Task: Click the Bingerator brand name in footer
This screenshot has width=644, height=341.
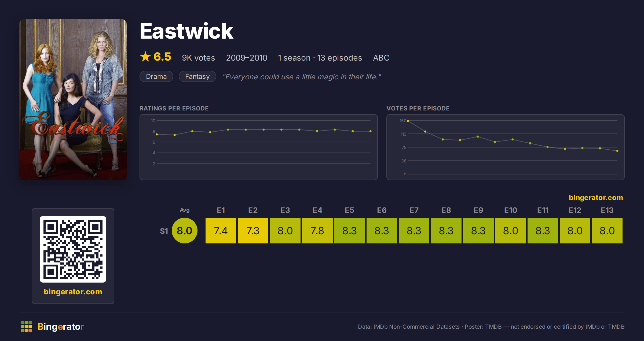Action: [61, 327]
